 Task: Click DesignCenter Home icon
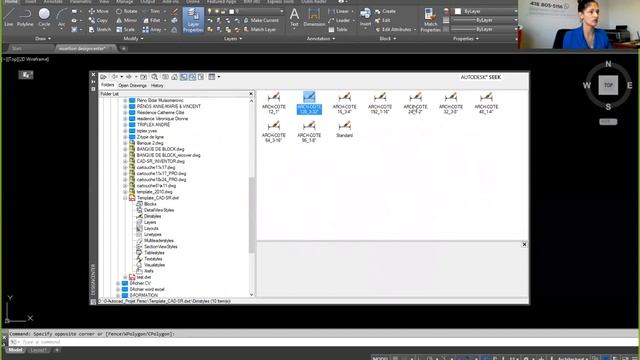(174, 77)
